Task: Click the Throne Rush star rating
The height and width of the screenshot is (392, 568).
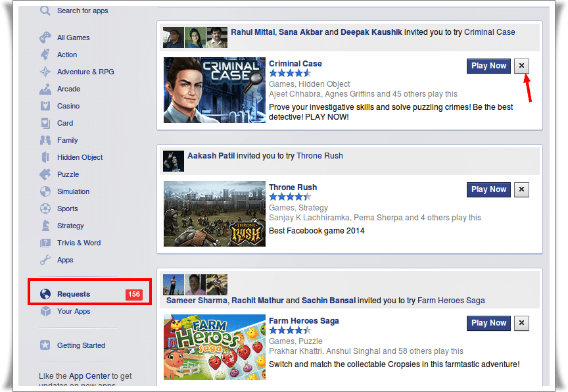Action: tap(290, 197)
